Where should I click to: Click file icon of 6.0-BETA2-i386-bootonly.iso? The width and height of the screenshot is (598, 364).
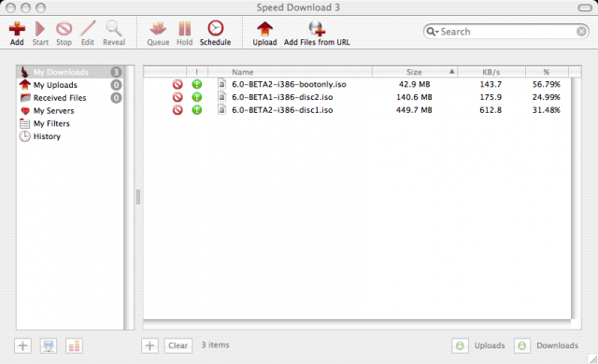click(221, 84)
